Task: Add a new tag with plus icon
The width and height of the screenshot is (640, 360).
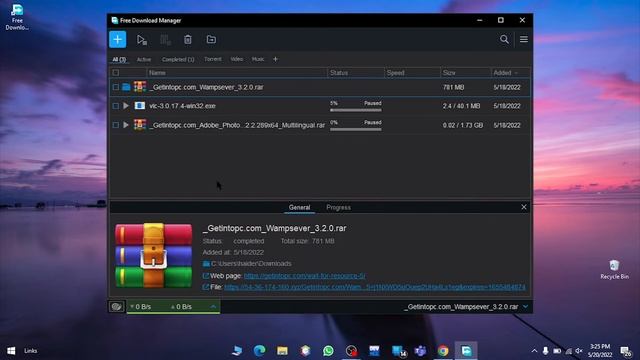Action: coord(276,59)
